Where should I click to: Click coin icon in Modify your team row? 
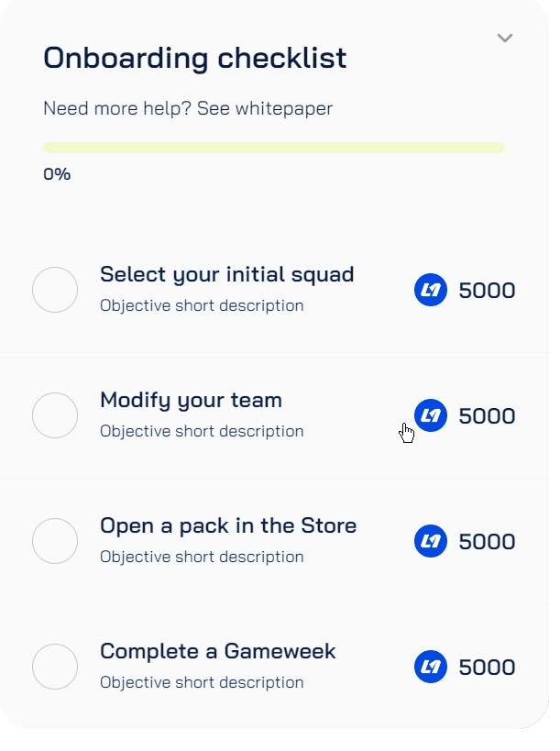coord(430,416)
